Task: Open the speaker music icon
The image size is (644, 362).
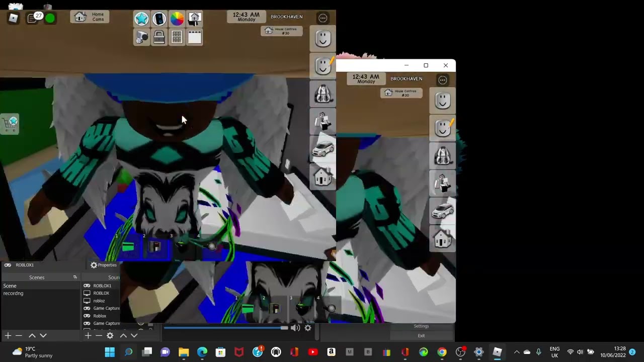Action: tap(159, 19)
